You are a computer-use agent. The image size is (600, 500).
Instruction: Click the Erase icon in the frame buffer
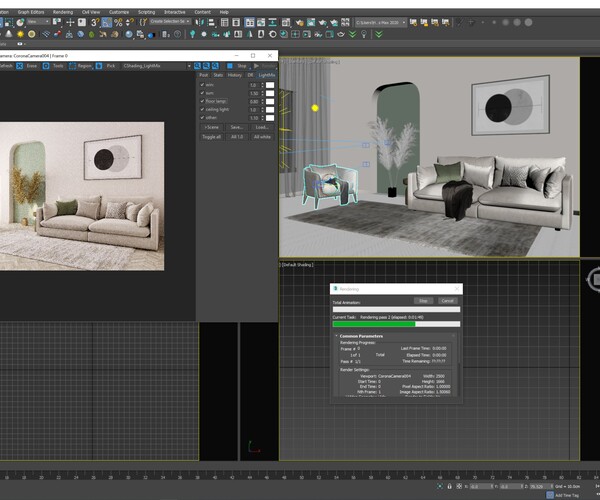point(20,66)
